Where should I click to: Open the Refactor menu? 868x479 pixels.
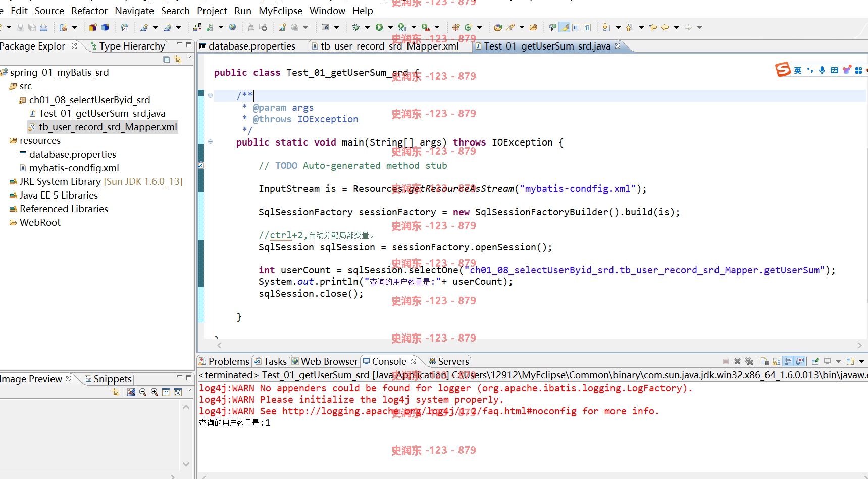click(89, 11)
